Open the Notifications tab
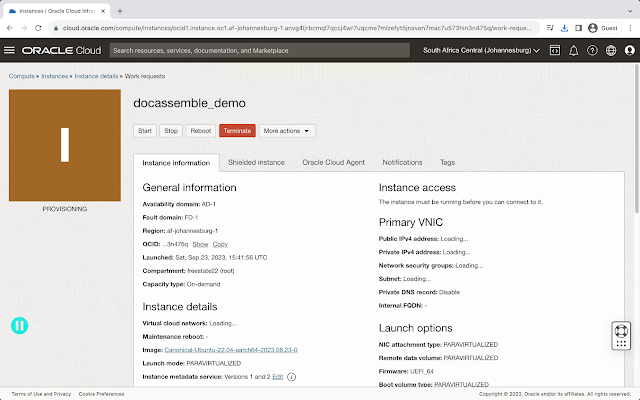This screenshot has width=640, height=400. point(402,162)
